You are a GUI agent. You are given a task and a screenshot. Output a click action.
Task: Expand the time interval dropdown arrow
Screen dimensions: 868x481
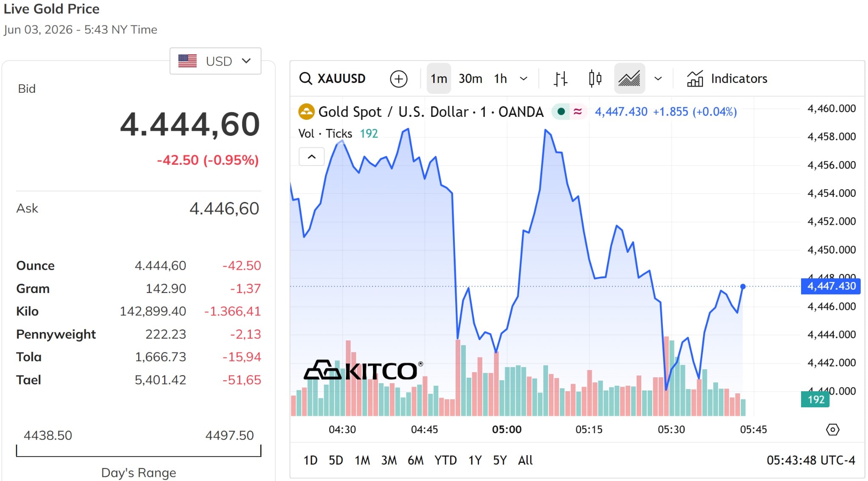(524, 79)
